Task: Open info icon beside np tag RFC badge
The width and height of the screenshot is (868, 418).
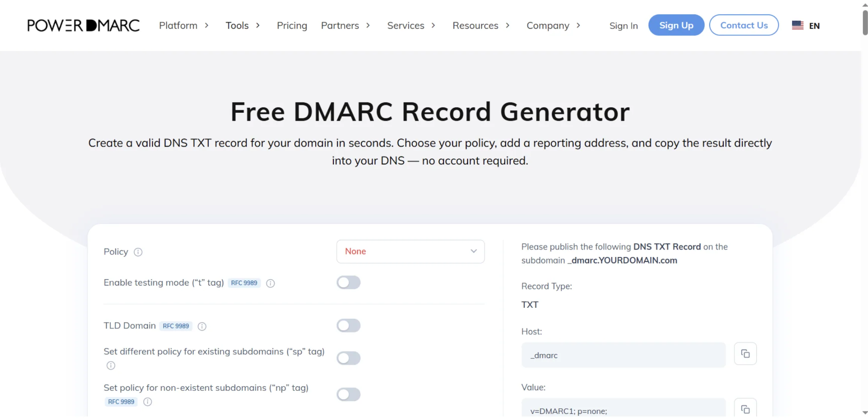Action: point(148,402)
